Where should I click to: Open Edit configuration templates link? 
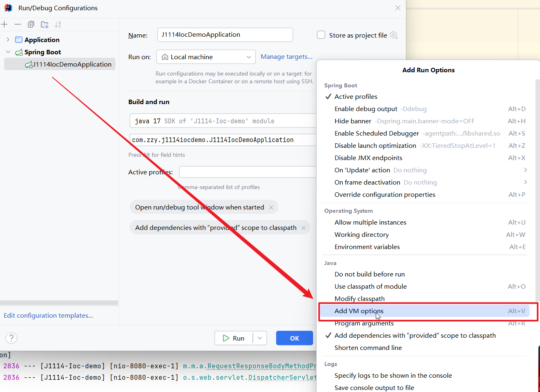coord(49,316)
